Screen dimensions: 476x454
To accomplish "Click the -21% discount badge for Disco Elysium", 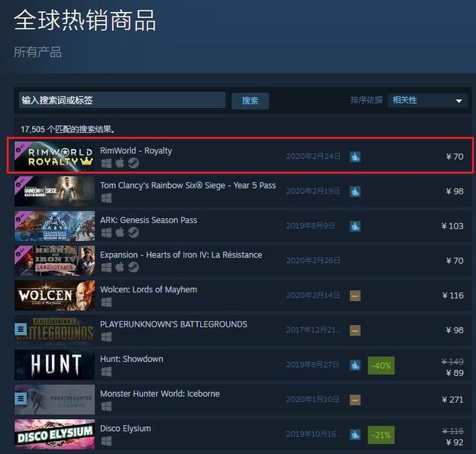I will 381,435.
